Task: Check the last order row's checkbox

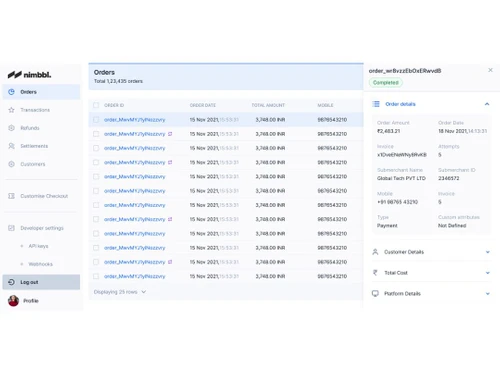Action: pos(96,276)
